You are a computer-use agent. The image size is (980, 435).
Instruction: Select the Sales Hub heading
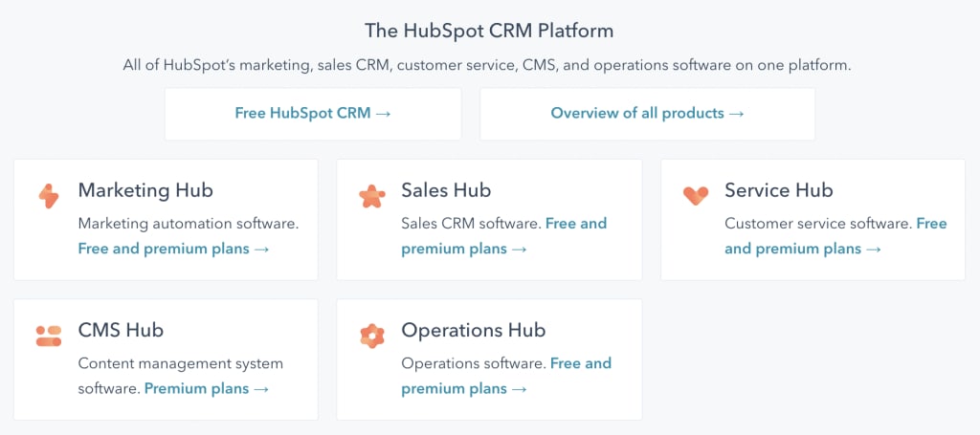click(x=446, y=190)
